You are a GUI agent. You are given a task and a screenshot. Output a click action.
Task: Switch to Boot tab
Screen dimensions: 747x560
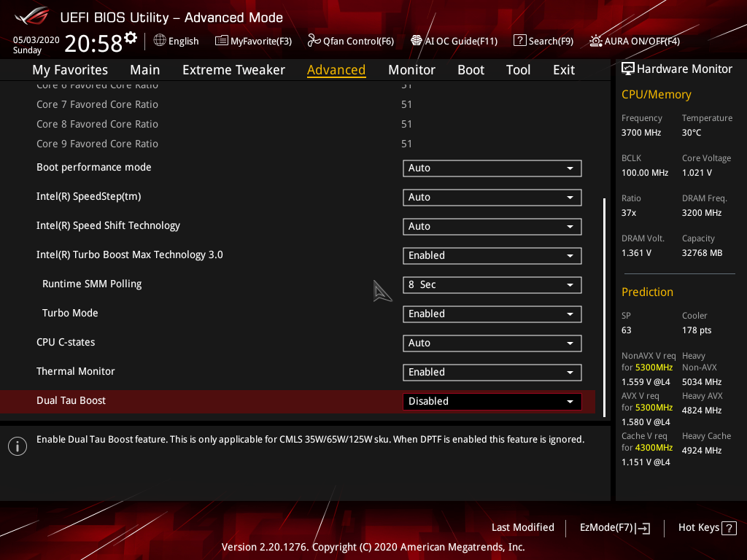click(471, 70)
